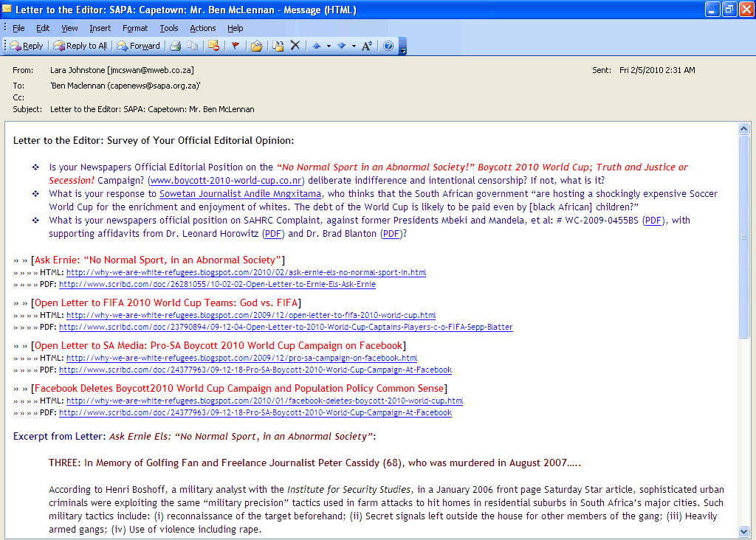This screenshot has height=540, width=756.
Task: Forward this message
Action: click(138, 46)
